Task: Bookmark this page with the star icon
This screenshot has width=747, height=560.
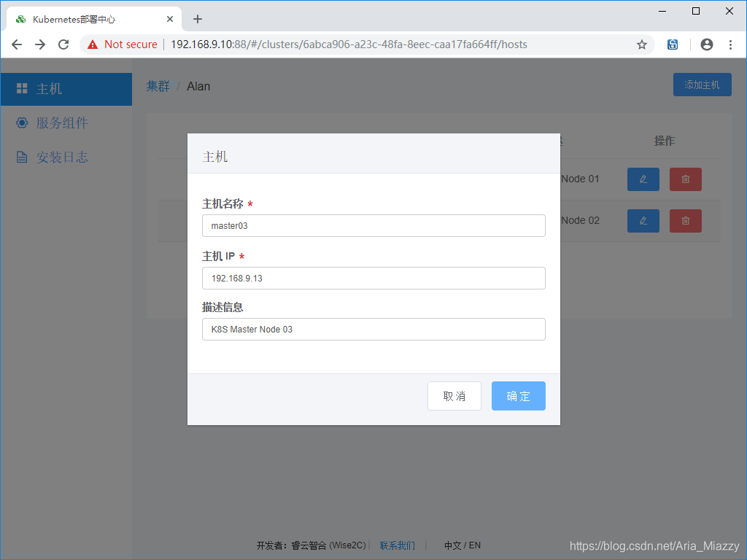Action: pyautogui.click(x=642, y=44)
